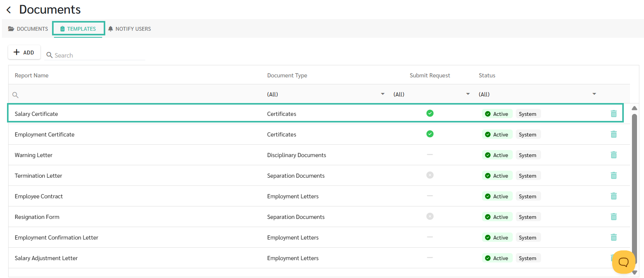
Task: Click the Resignation Form submit request X icon
Action: [x=430, y=216]
